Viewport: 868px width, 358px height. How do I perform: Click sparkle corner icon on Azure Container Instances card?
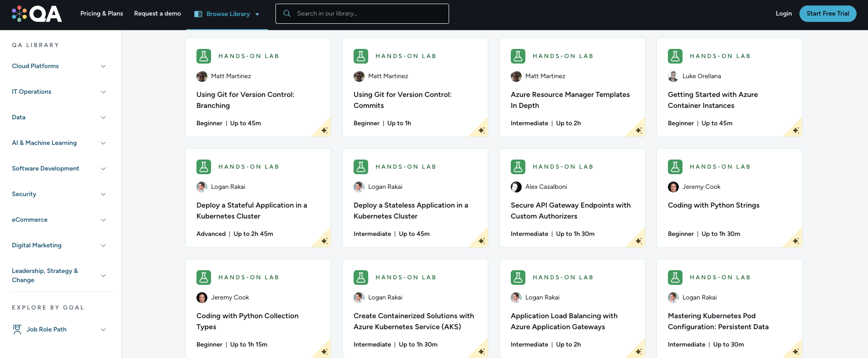tap(795, 130)
